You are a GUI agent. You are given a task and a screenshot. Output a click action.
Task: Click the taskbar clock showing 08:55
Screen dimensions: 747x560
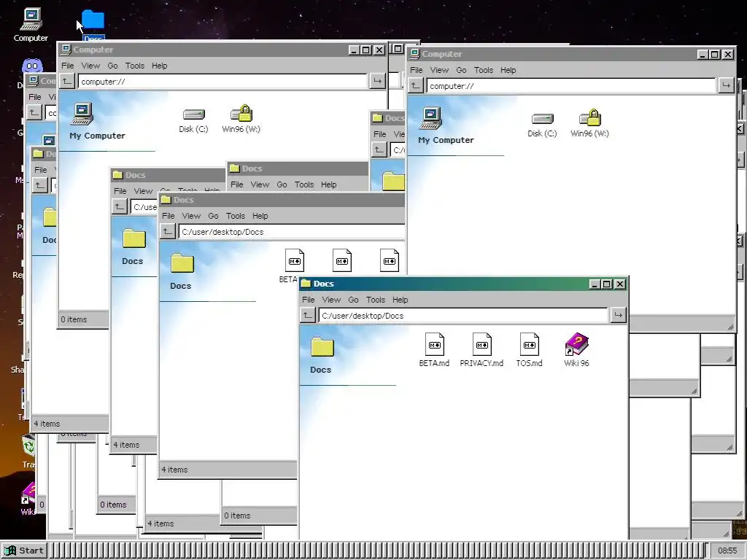point(727,551)
